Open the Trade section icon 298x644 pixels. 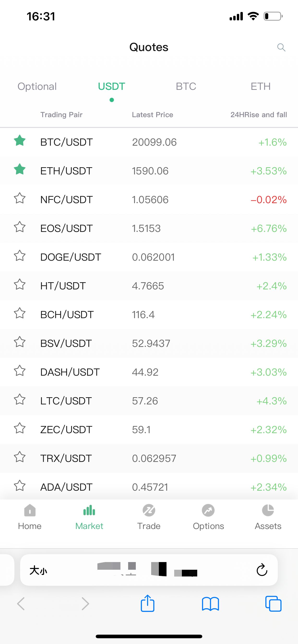point(149,511)
